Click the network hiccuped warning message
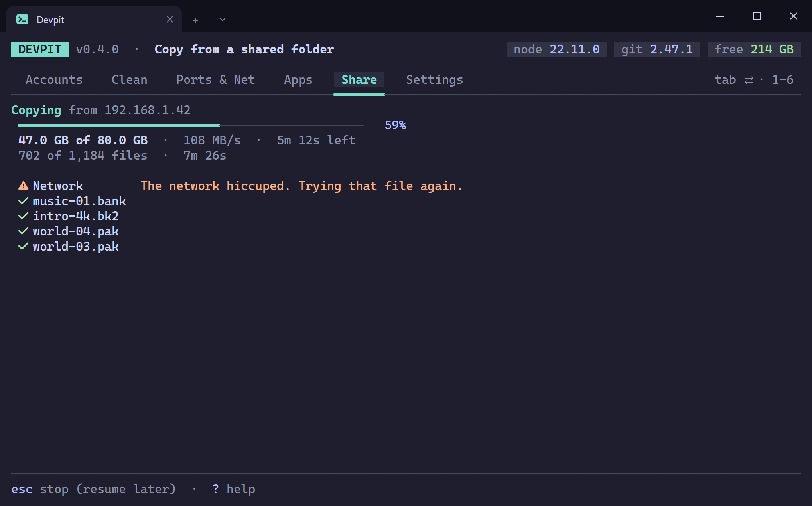The height and width of the screenshot is (506, 812). (302, 186)
